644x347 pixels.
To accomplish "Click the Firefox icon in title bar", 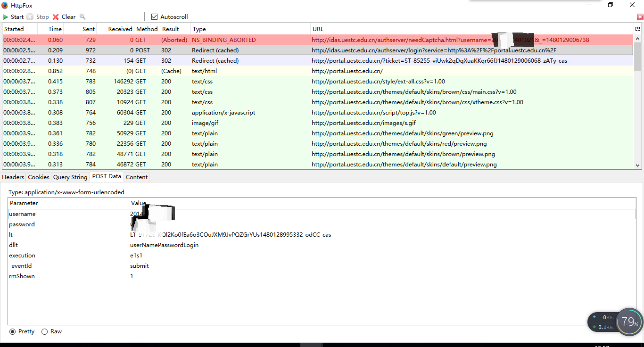I will tap(5, 5).
